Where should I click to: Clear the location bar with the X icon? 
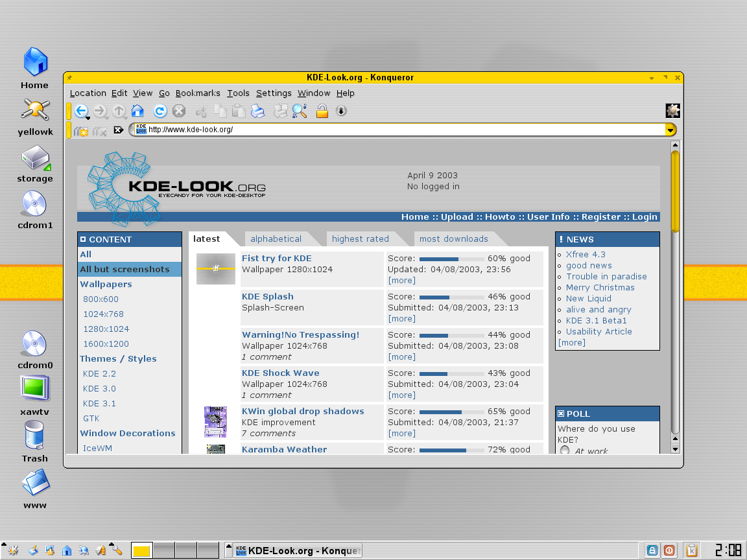pos(119,130)
